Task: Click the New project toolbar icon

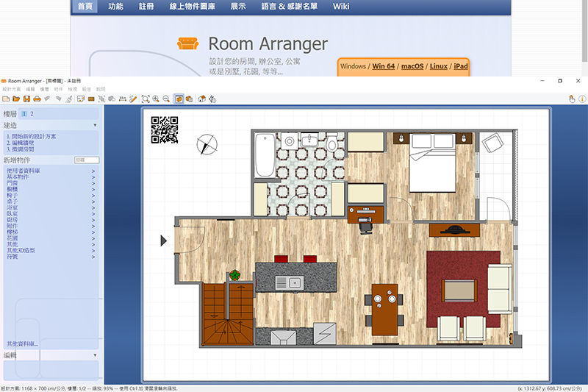Action: click(6, 99)
